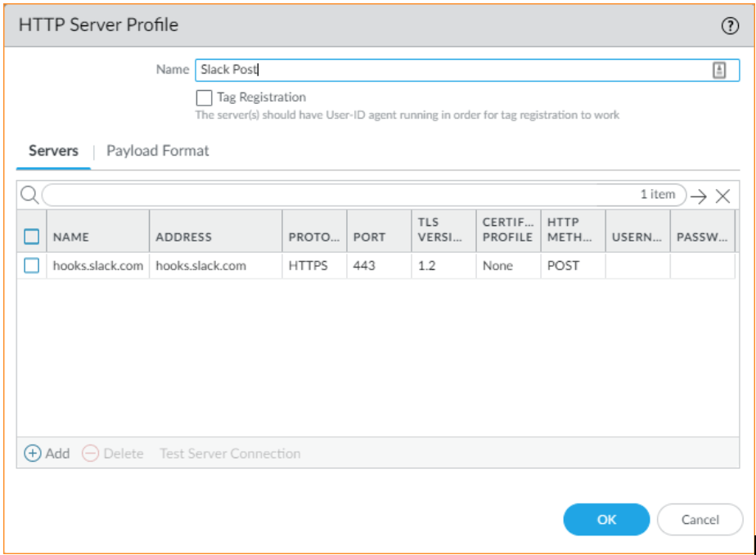Click the CERTIFICATE PROFILE column header
The image size is (756, 555).
pos(508,231)
